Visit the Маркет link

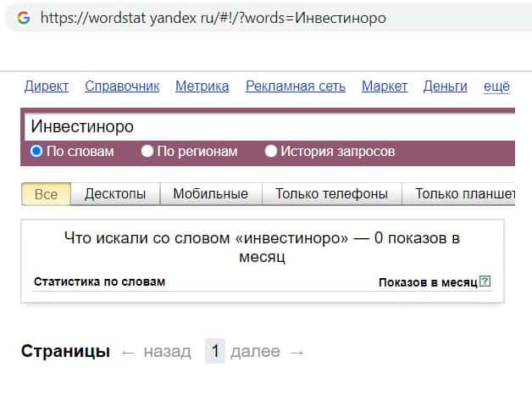coord(385,86)
